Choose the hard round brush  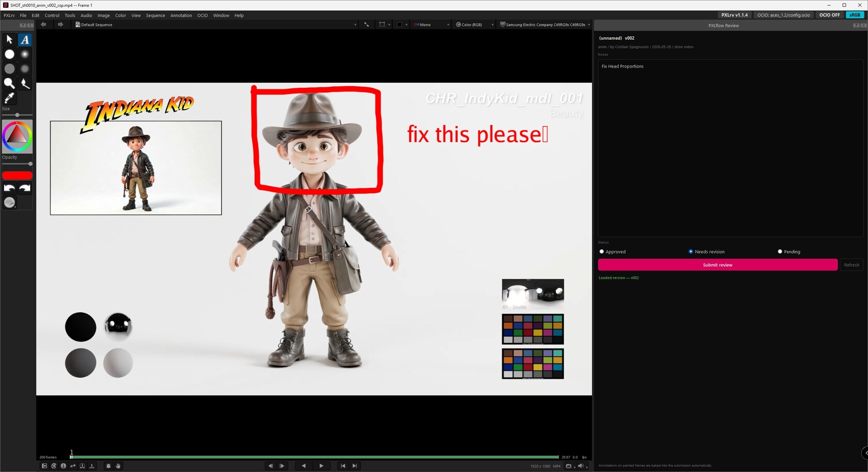tap(9, 54)
